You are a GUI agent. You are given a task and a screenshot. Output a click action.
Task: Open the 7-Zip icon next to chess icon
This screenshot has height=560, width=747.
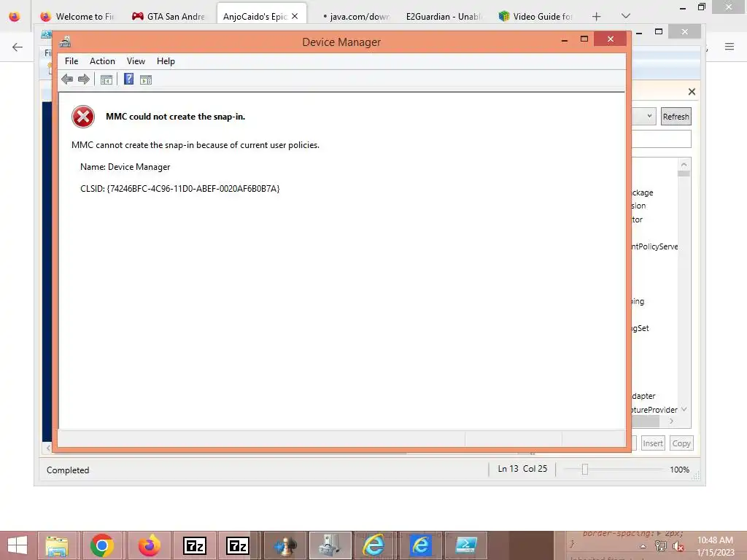(238, 545)
